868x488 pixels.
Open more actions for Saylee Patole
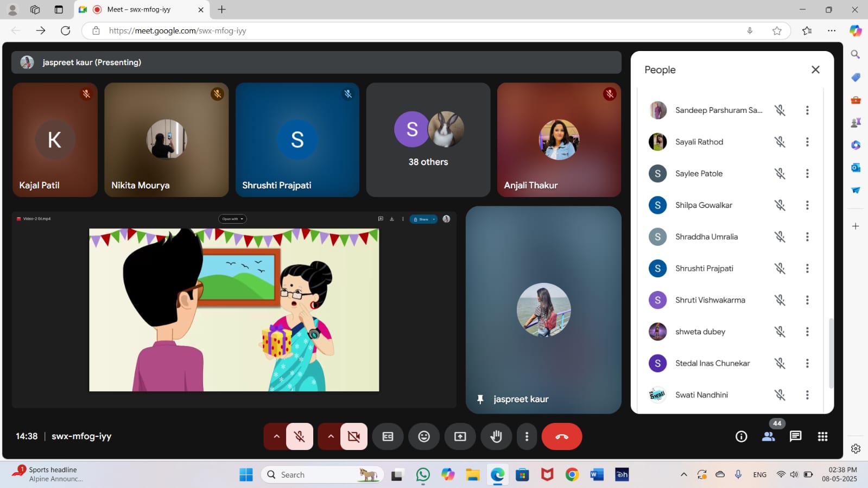point(807,174)
